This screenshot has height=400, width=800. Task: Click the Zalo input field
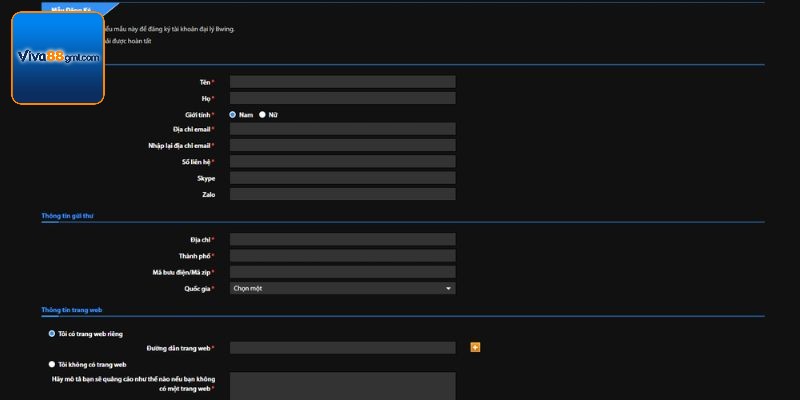[x=342, y=194]
